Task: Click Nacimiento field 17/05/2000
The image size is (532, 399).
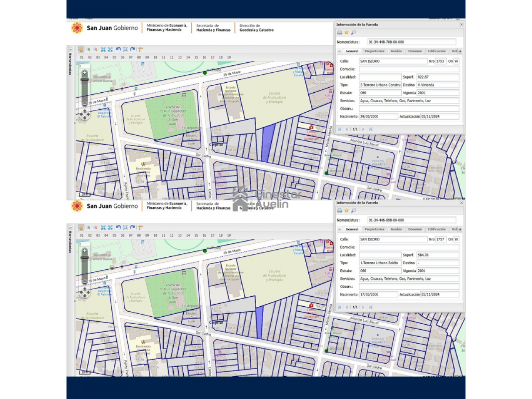Action: pos(378,294)
